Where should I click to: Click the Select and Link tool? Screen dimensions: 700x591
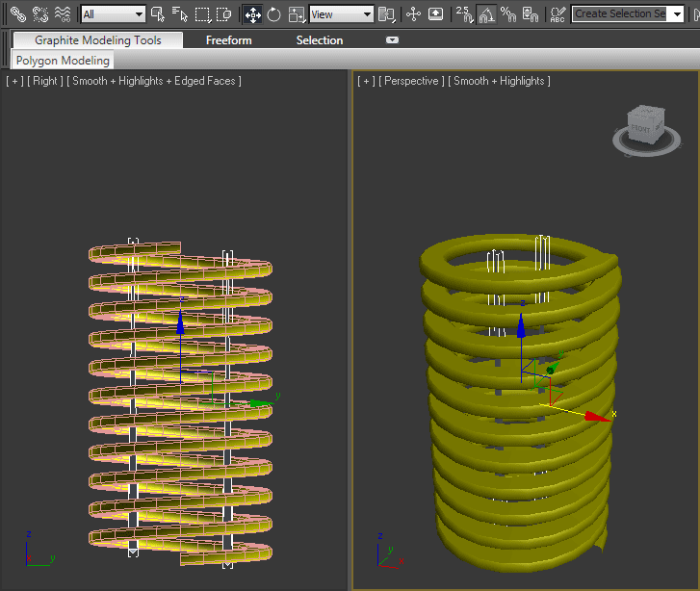tap(16, 14)
